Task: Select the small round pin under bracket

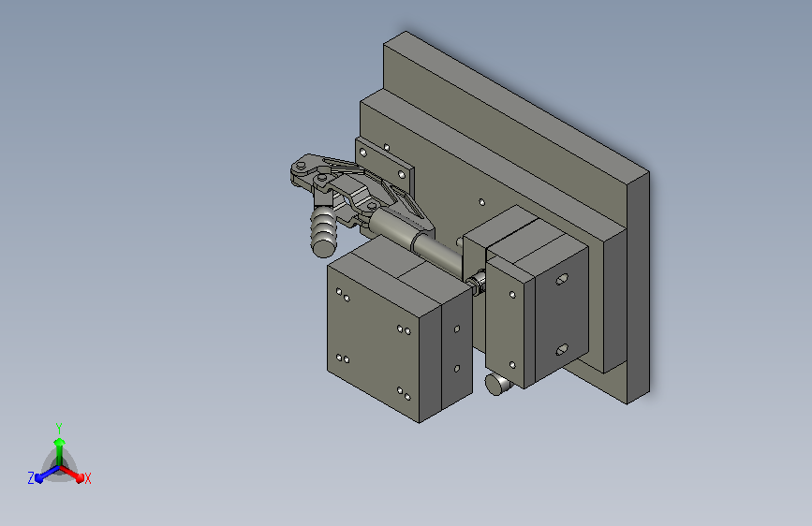Action: [x=497, y=386]
